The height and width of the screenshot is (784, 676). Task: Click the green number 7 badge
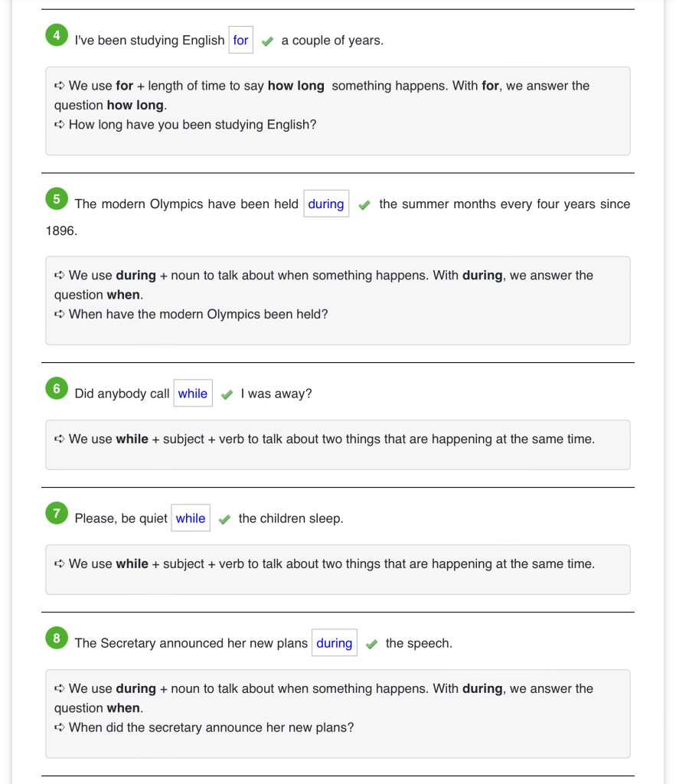click(57, 514)
